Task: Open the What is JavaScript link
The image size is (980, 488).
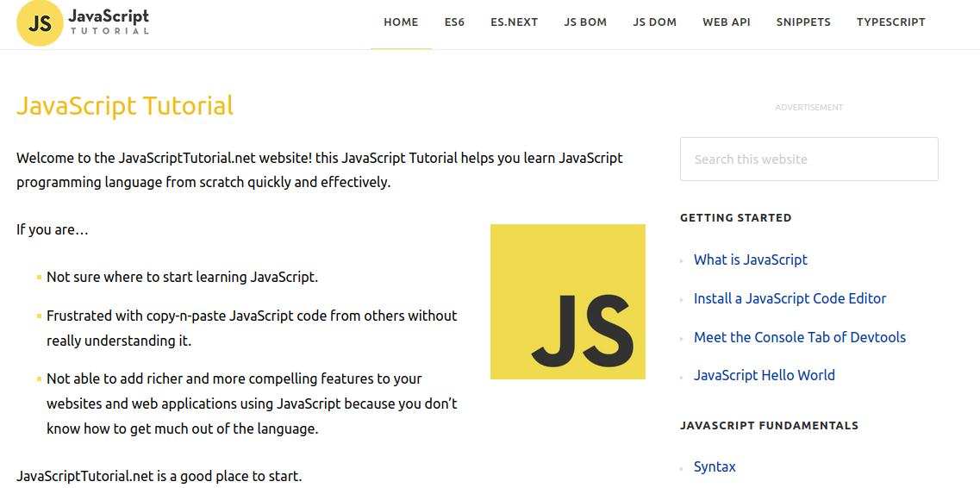Action: pos(750,260)
